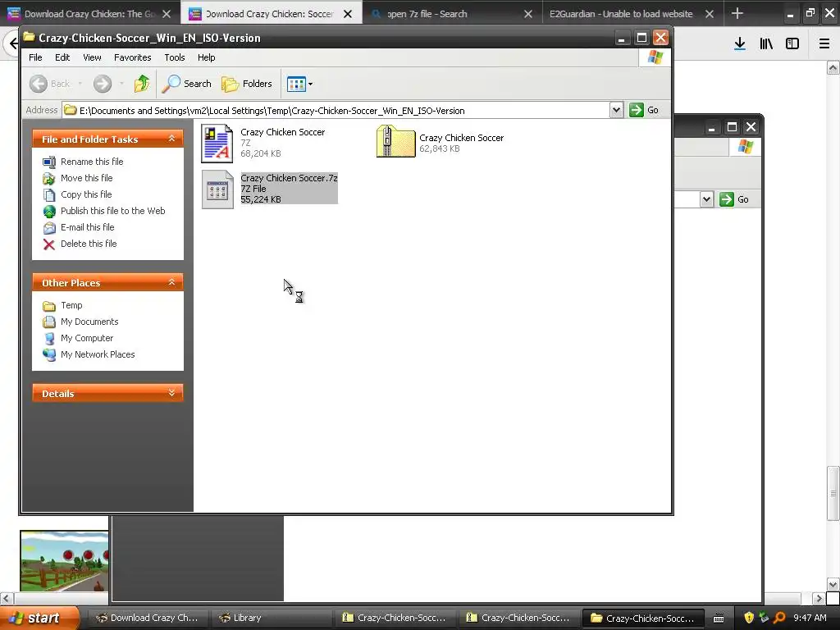Expand the Details panel
The width and height of the screenshot is (840, 630).
[x=171, y=393]
